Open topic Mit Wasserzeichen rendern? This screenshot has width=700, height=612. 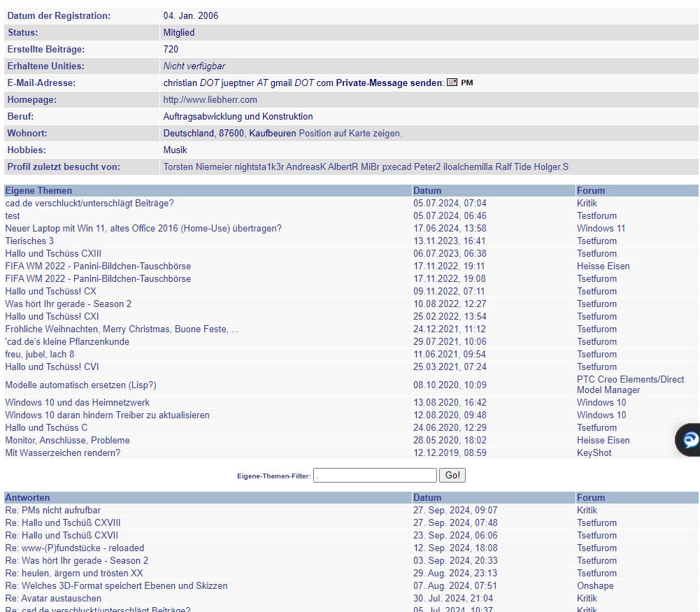click(63, 453)
